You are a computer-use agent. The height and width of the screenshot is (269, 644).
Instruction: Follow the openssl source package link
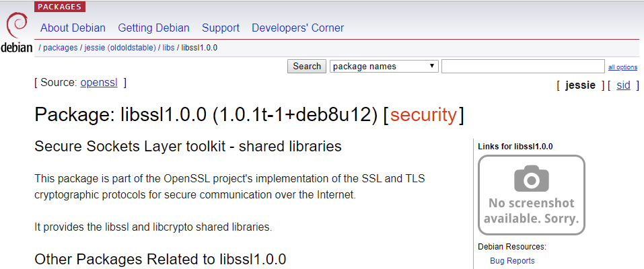pos(99,83)
